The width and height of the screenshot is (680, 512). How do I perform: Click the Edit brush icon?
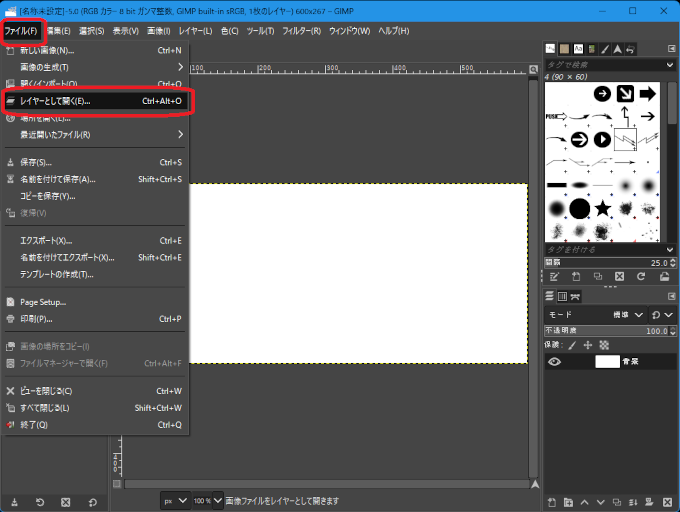tap(554, 277)
